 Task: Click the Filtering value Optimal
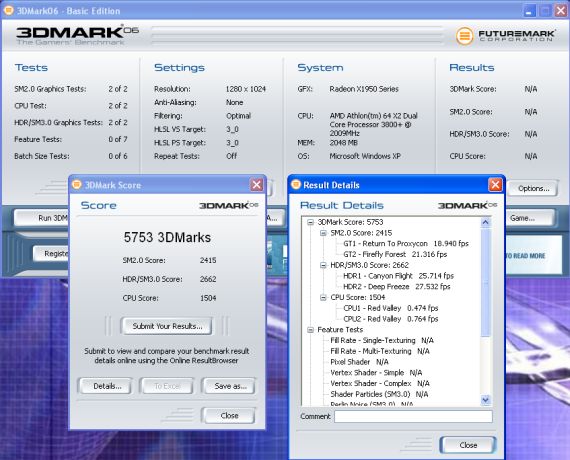click(x=238, y=116)
